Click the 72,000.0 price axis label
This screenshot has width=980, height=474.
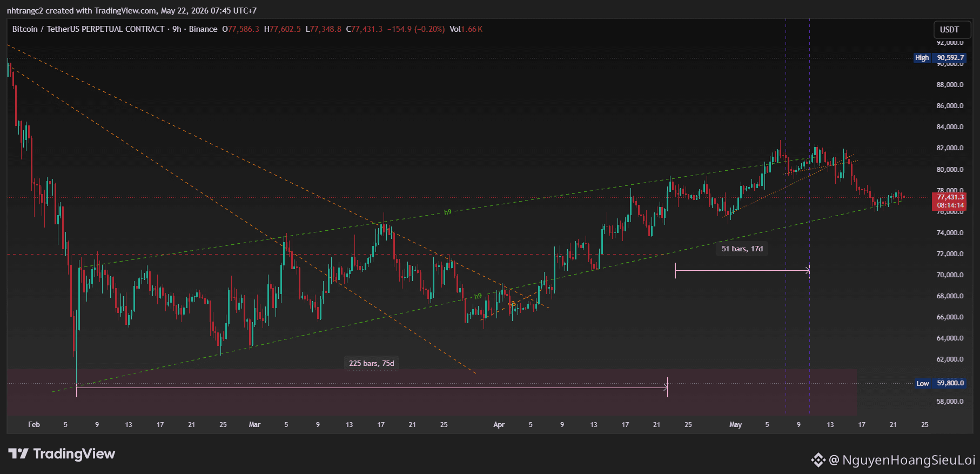click(950, 254)
